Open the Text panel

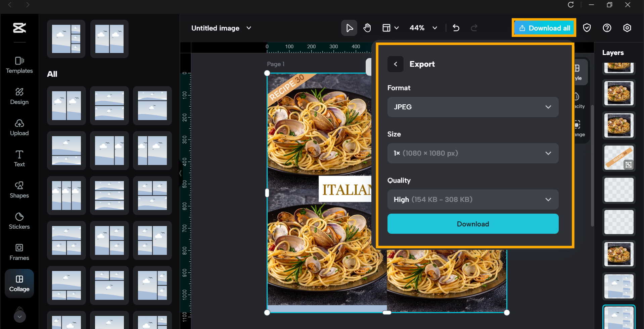point(19,159)
